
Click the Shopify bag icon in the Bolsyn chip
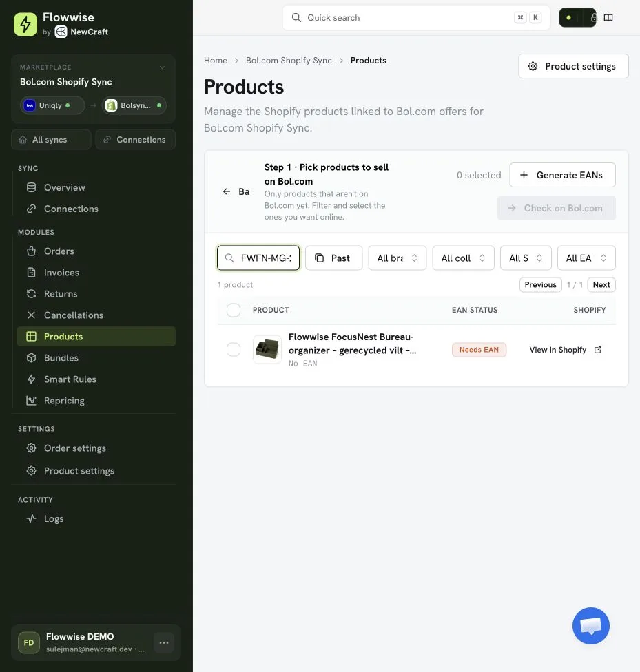[112, 105]
